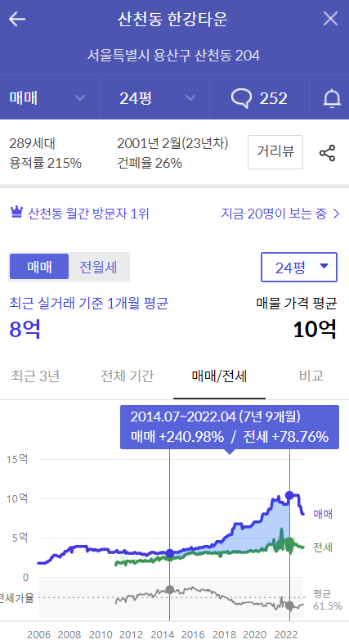Screen dimensions: 349x644
Task: Click the 2022.04 매매 marker on chart
Action: (289, 495)
